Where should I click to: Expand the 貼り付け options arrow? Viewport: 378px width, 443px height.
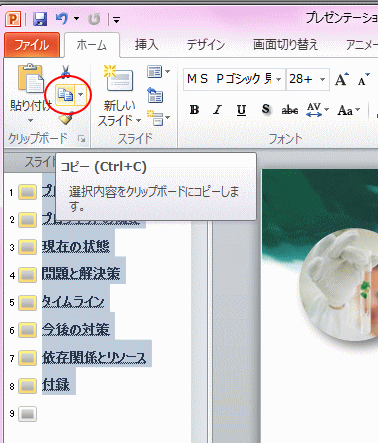(30, 120)
